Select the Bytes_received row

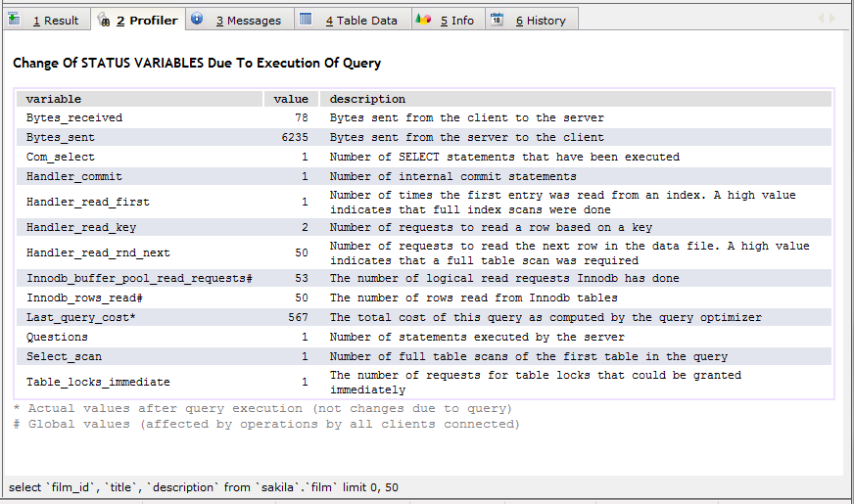(x=74, y=117)
